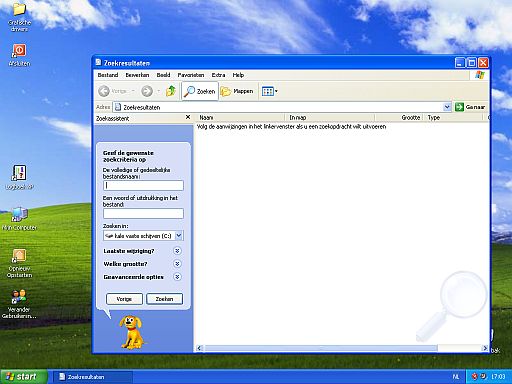512x384 pixels.
Task: Open the Logboek XP desktop icon
Action: 19,178
